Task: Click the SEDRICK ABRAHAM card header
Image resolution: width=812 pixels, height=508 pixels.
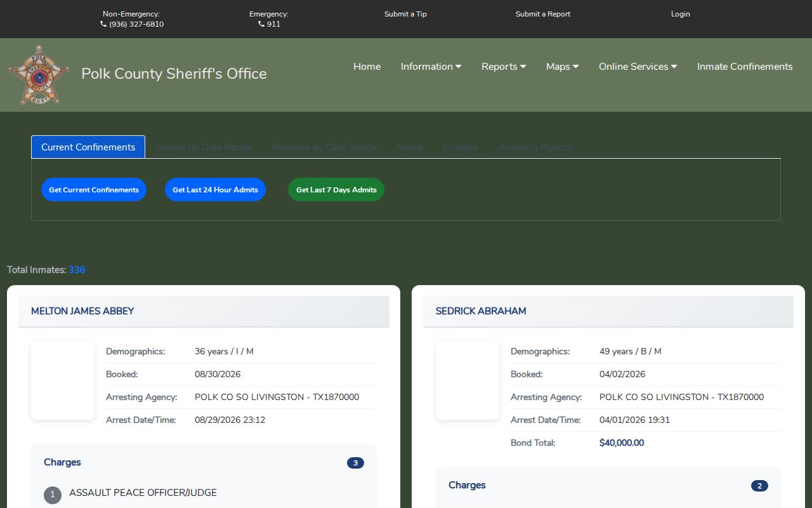Action: pyautogui.click(x=608, y=311)
